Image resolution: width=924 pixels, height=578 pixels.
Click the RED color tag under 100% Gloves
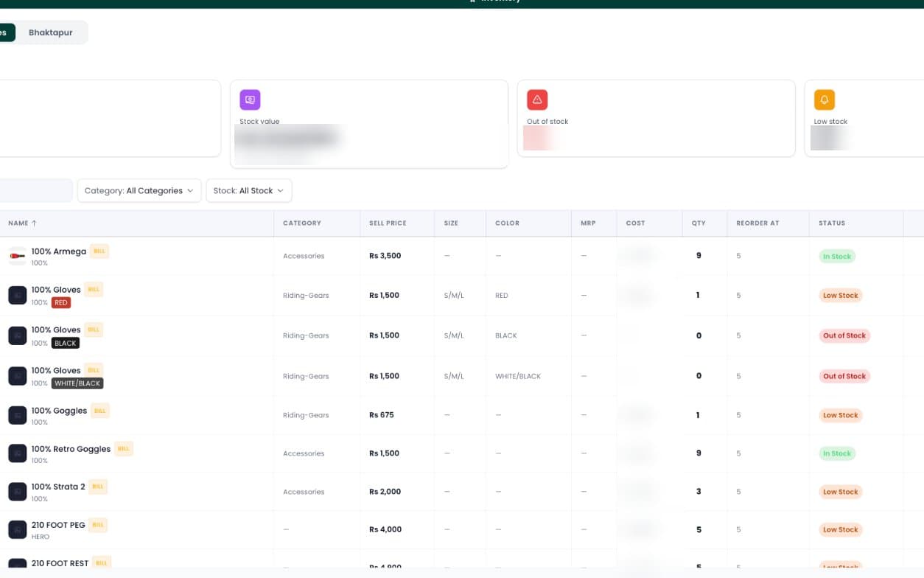61,302
